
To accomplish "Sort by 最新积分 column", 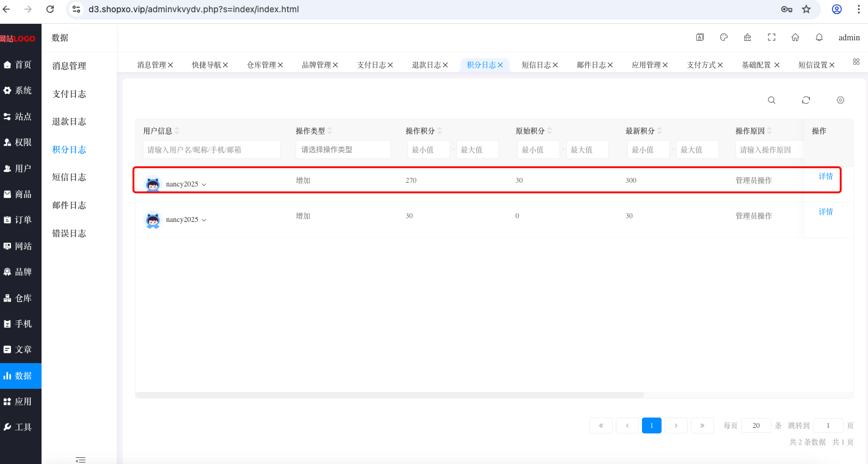I will (659, 131).
